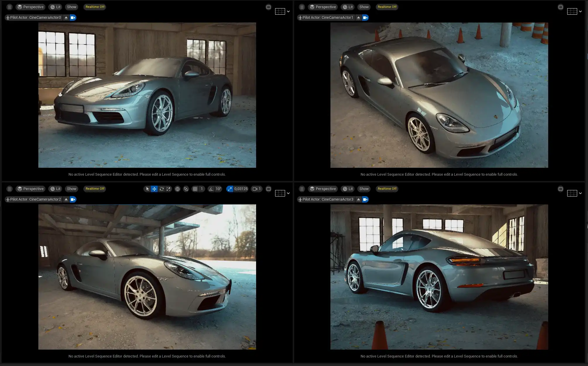Viewport: 588px width, 366px height.
Task: Click viewport layout grid icon for CineCameraActor1
Action: coord(572,11)
